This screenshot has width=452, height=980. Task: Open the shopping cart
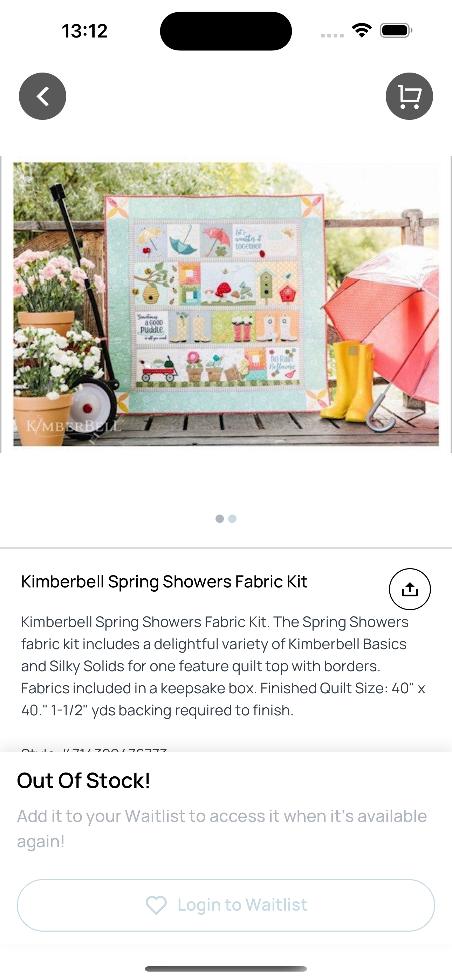(409, 96)
